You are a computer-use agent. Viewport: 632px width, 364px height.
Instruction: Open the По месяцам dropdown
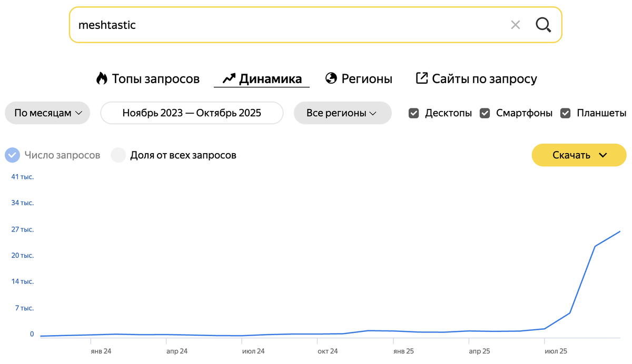coord(47,113)
